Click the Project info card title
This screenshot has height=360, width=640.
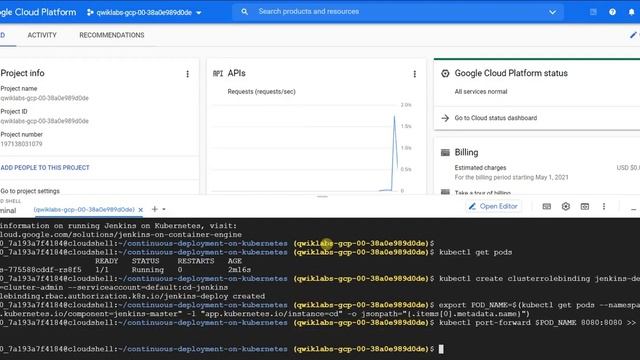coord(22,73)
